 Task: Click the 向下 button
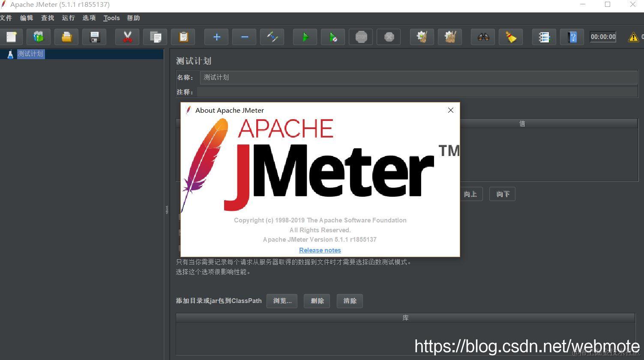502,194
